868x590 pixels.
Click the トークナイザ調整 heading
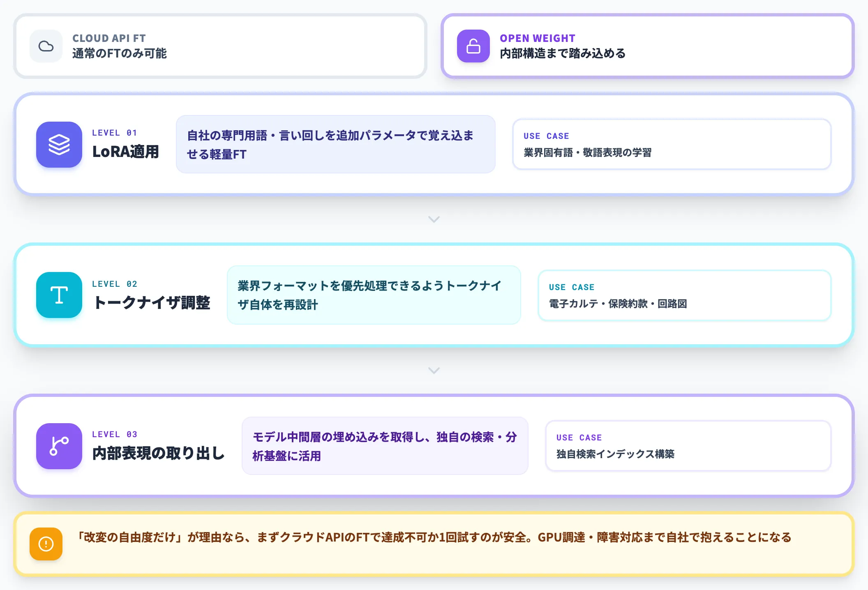[x=152, y=303]
